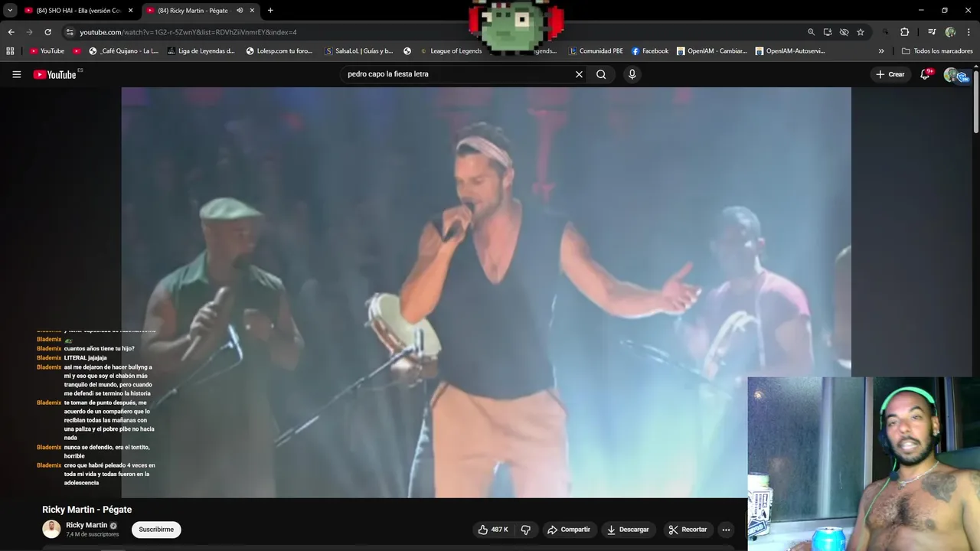Image resolution: width=980 pixels, height=551 pixels.
Task: Open the Comunidad PBE bookmark
Action: click(596, 51)
